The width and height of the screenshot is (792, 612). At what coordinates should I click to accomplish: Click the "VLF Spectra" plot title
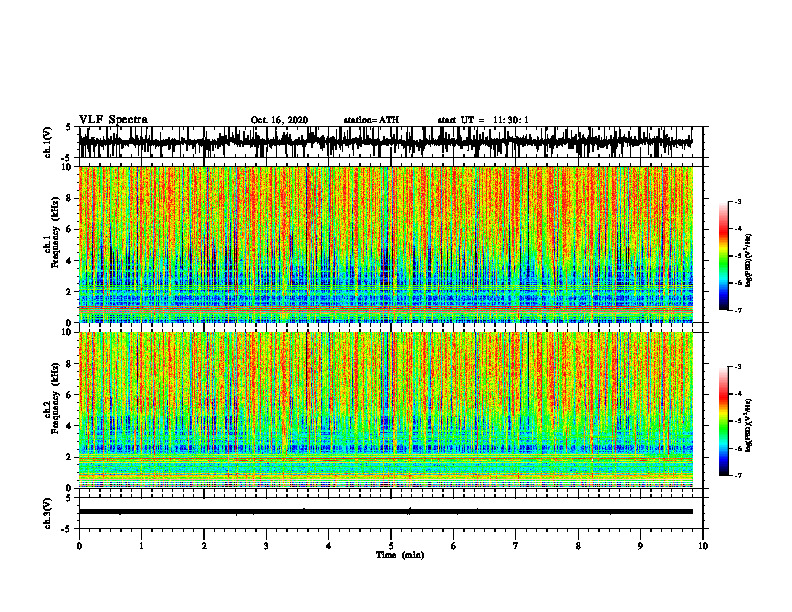(x=113, y=120)
